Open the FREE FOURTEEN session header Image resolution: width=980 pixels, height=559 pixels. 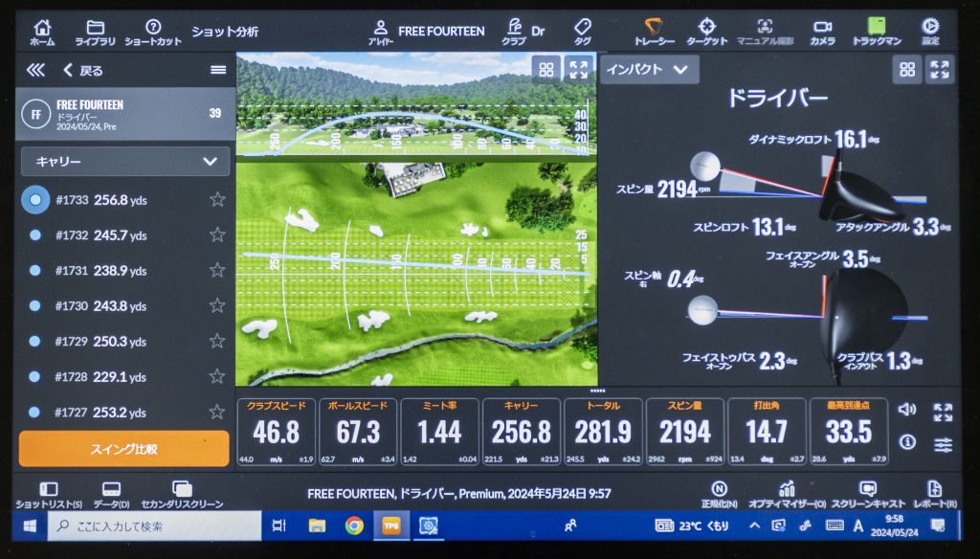tap(125, 114)
